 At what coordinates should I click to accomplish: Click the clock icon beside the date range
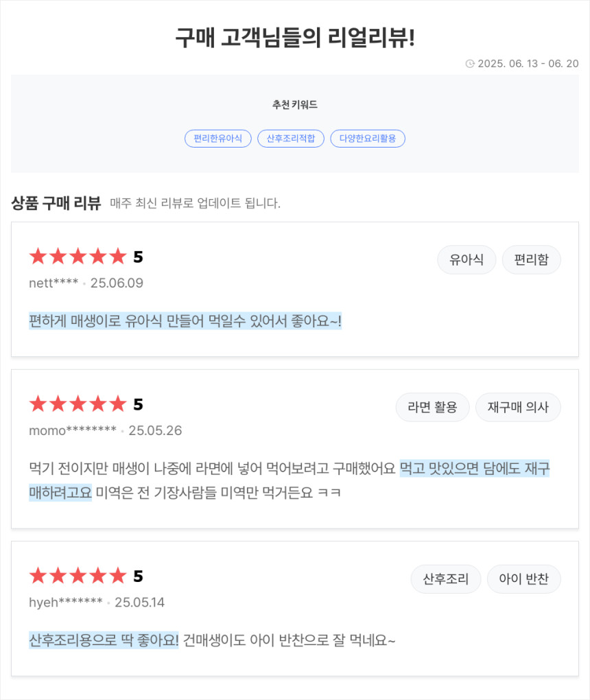pos(469,64)
